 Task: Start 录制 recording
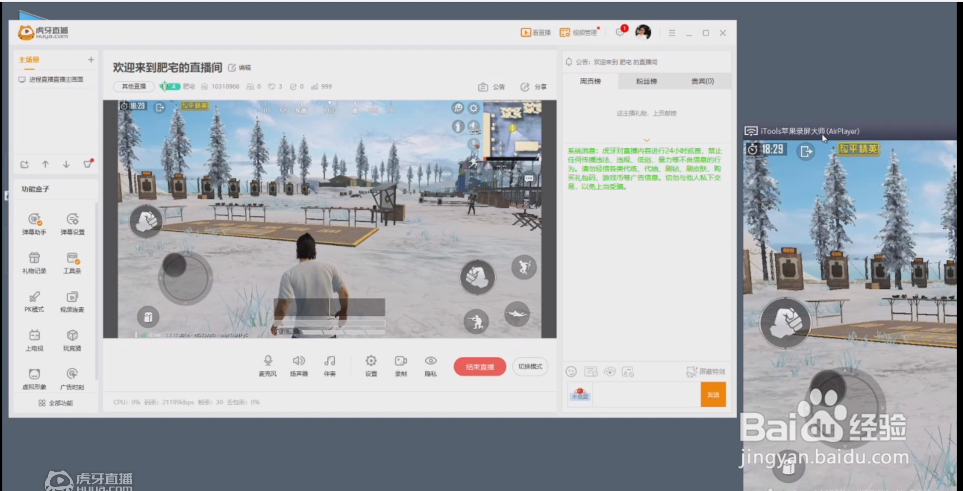[x=400, y=365]
